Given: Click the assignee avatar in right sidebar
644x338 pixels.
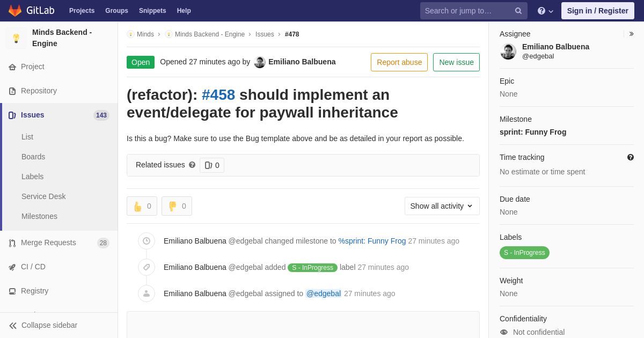Looking at the screenshot, I should (508, 52).
